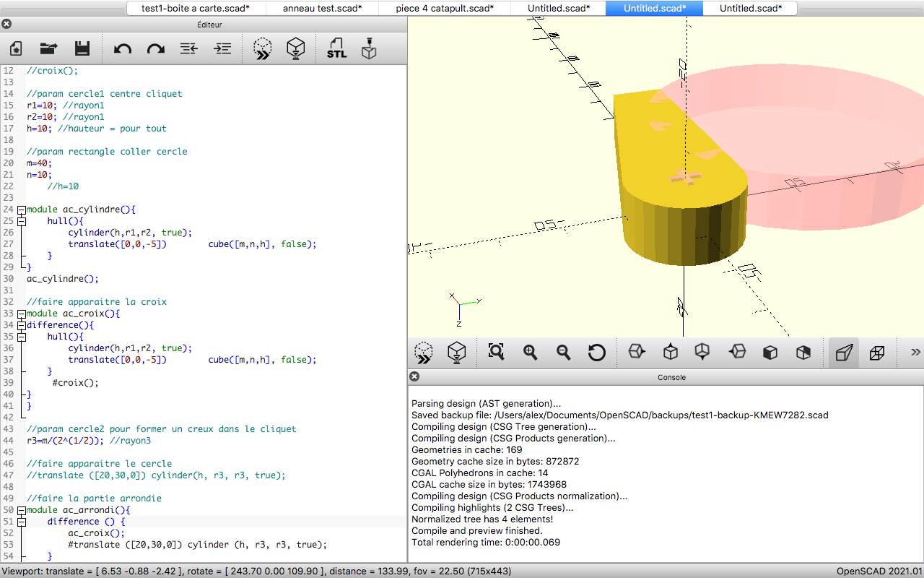Click 'Compile and preview finished.' message
Viewport: 924px width, 578px height.
(476, 531)
